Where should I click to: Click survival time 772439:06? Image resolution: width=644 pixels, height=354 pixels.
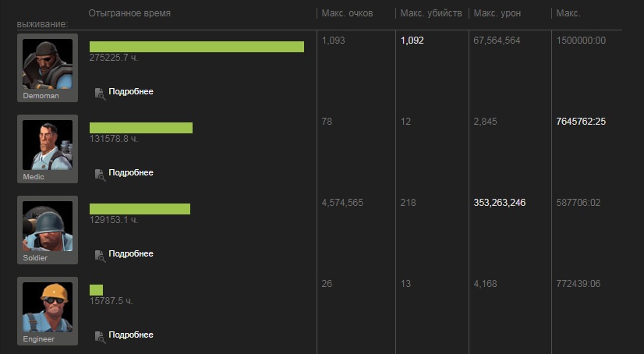tap(579, 284)
